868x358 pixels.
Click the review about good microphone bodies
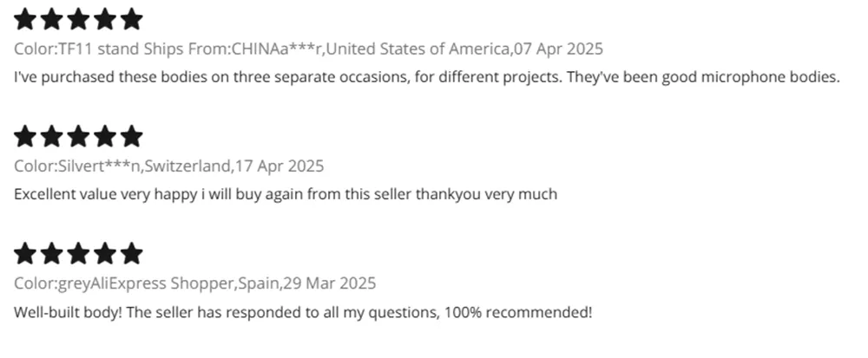pyautogui.click(x=427, y=77)
